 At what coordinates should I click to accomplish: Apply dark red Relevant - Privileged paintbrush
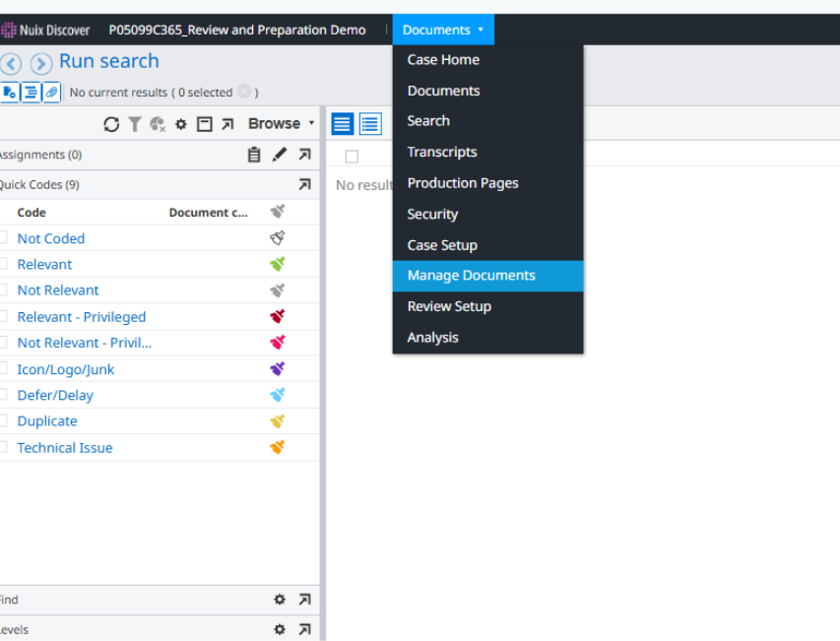click(x=278, y=316)
